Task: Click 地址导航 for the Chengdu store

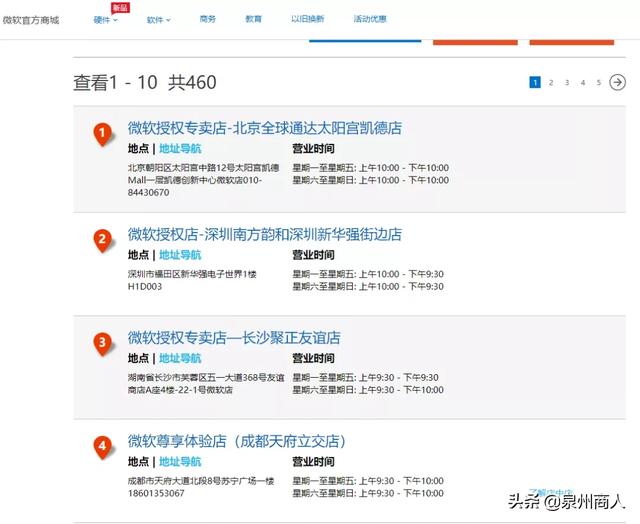Action: pos(180,462)
